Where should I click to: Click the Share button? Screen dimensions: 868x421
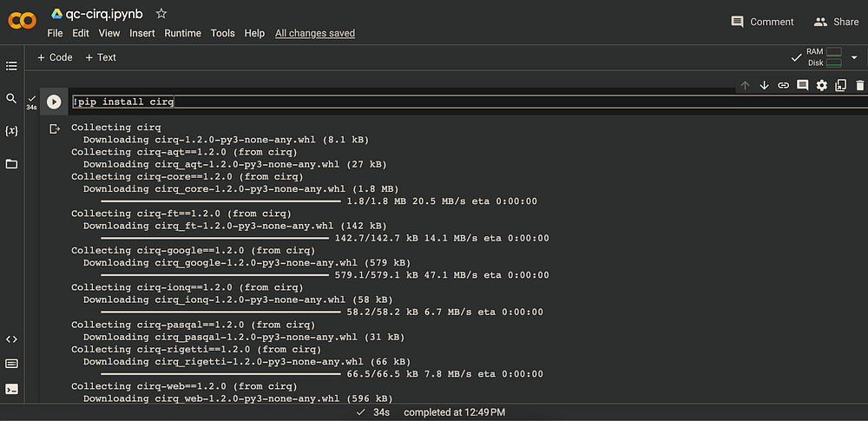[836, 23]
